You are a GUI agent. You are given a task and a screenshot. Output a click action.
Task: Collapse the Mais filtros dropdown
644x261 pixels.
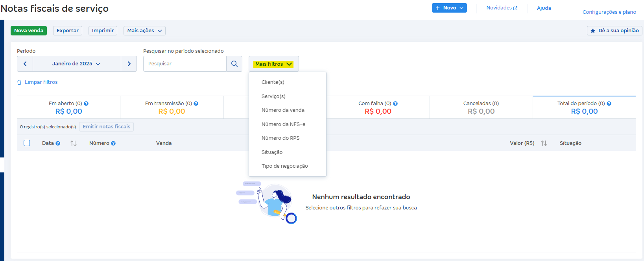(274, 64)
